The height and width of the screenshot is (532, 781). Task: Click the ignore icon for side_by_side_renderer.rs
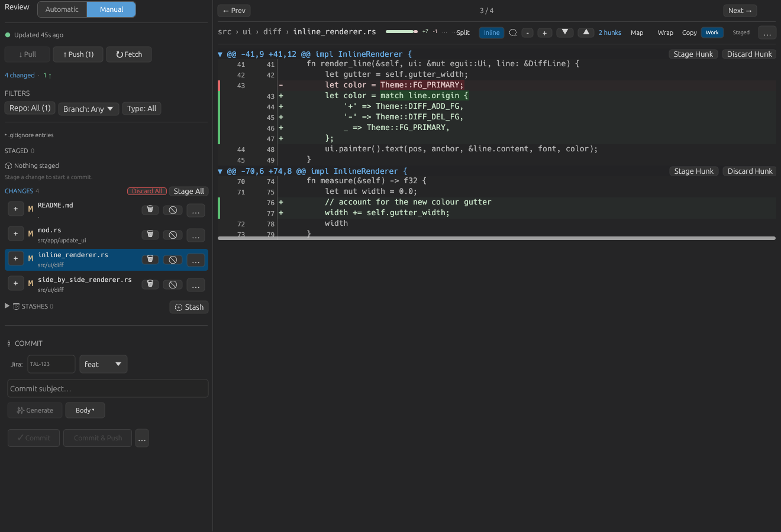click(x=173, y=284)
